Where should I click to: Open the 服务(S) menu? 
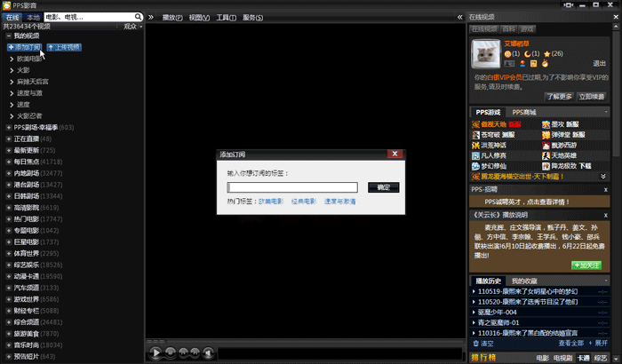point(252,18)
